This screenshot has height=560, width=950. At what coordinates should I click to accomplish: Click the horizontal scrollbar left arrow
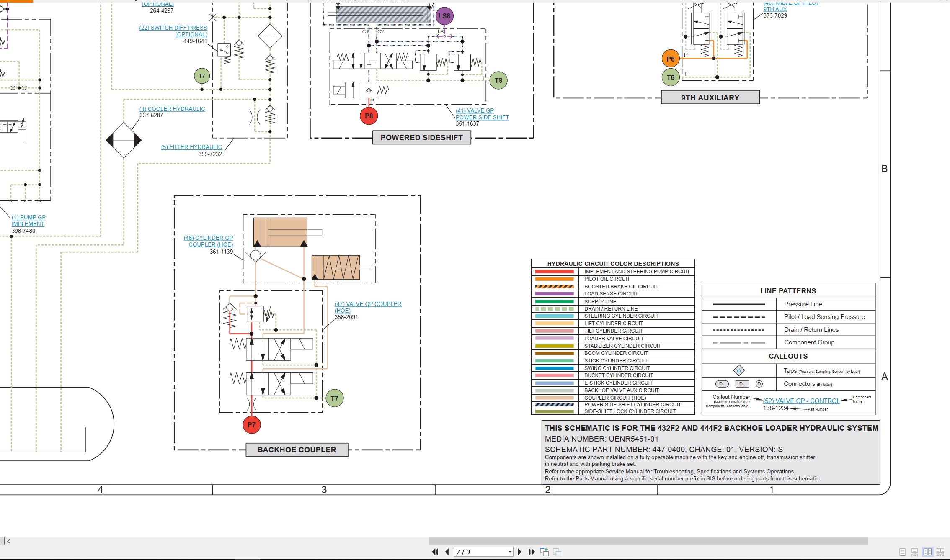point(9,541)
